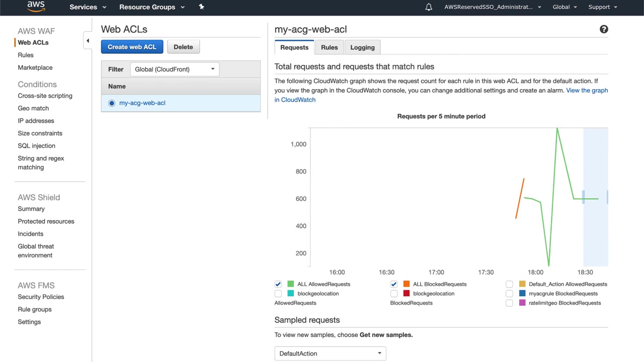Uncheck ALL AllowedRequests checkbox
This screenshot has height=362, width=644.
[278, 284]
